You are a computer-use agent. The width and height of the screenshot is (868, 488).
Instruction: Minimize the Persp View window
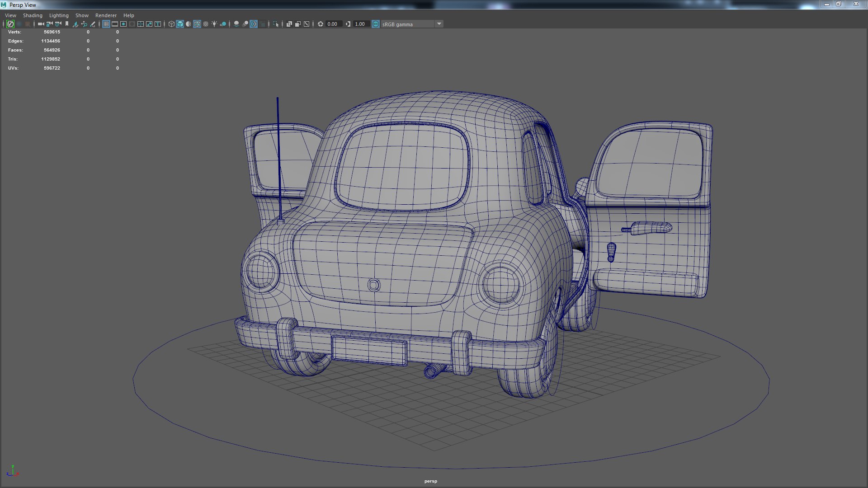click(x=827, y=4)
